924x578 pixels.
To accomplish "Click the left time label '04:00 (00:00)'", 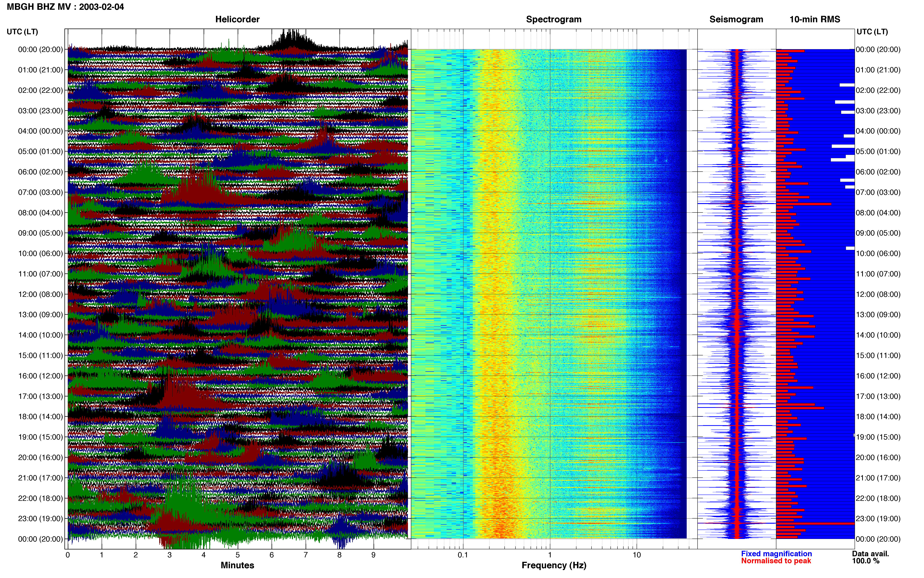I will click(x=41, y=131).
